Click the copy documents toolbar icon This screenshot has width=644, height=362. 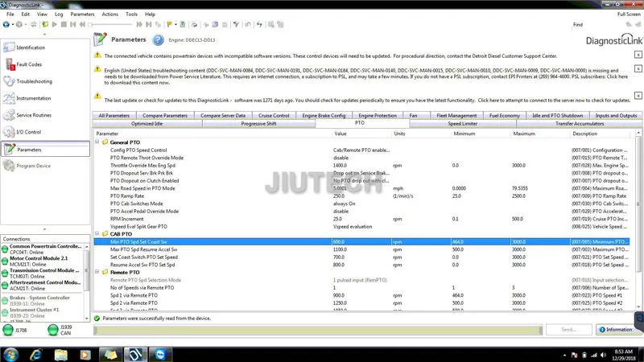215,25
